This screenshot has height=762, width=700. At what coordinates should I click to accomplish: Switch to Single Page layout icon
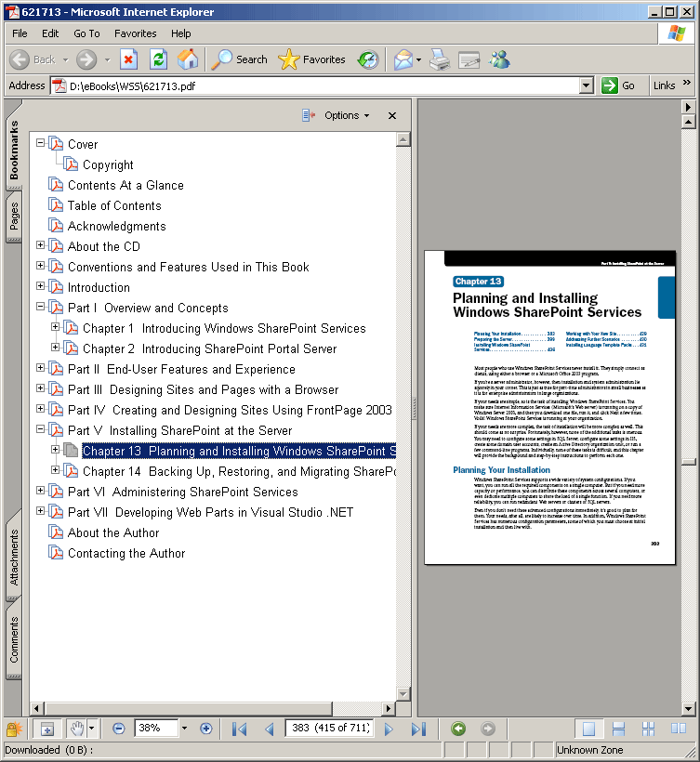point(588,729)
